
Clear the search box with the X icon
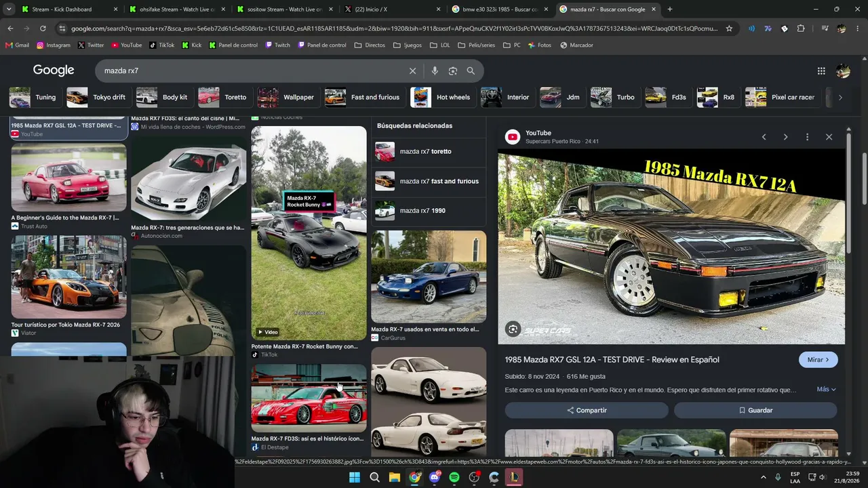coord(412,70)
